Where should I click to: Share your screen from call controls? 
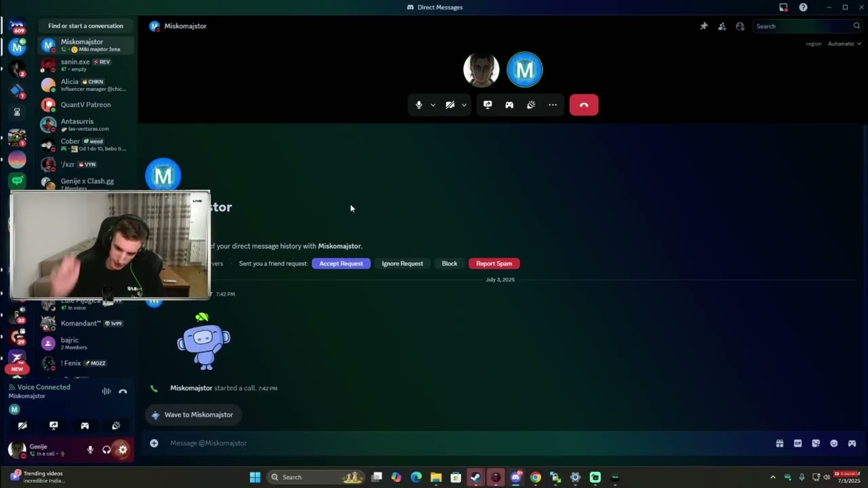[x=488, y=105]
